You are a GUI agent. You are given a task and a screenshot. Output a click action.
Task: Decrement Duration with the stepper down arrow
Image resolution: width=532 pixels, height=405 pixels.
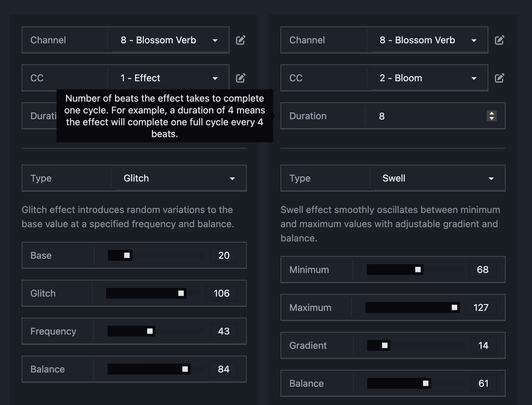coord(492,119)
